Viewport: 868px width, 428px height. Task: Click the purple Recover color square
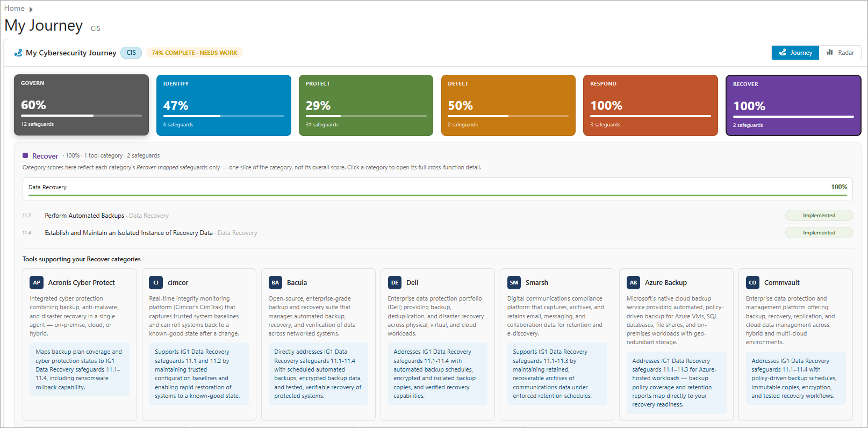(x=25, y=155)
